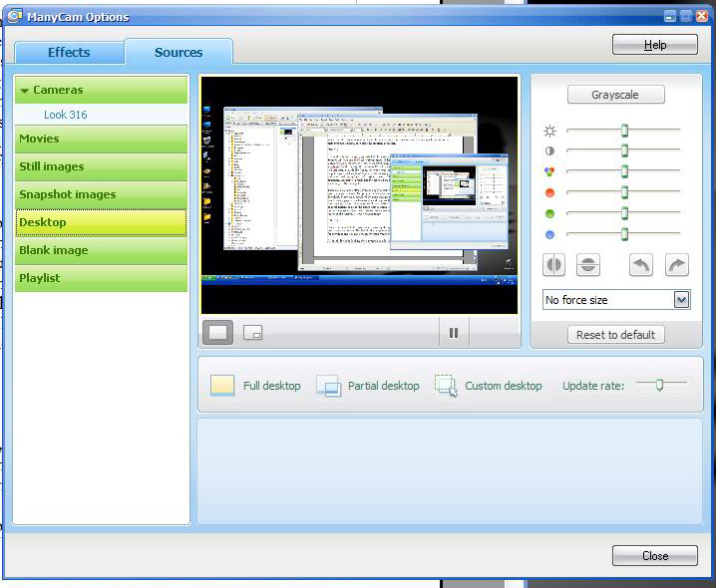Select the Look 316 camera
This screenshot has width=716, height=588.
coord(65,115)
